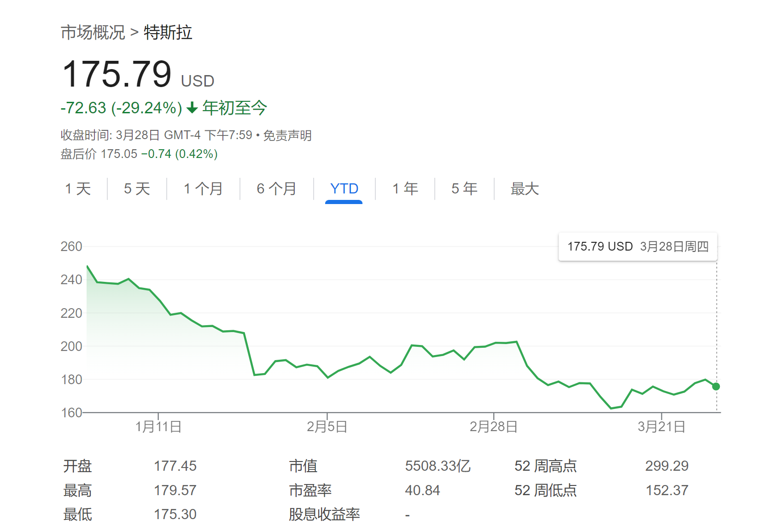Switch the chart to 1 年

tap(405, 189)
